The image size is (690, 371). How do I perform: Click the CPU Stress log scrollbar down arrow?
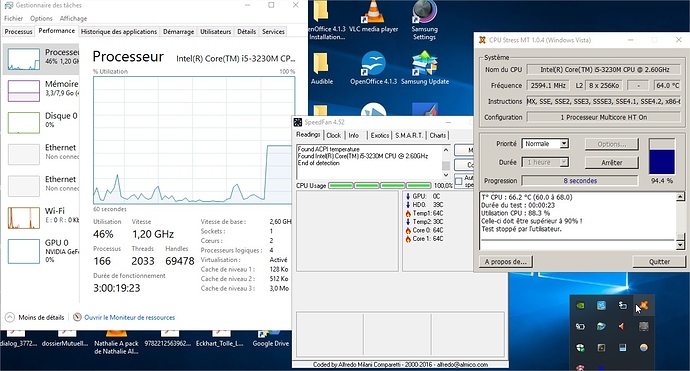point(680,245)
